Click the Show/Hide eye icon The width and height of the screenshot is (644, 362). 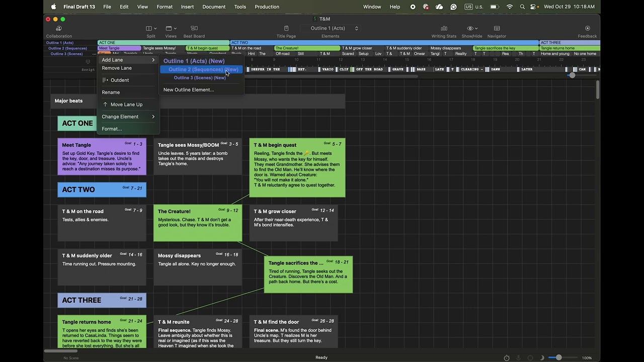point(470,29)
